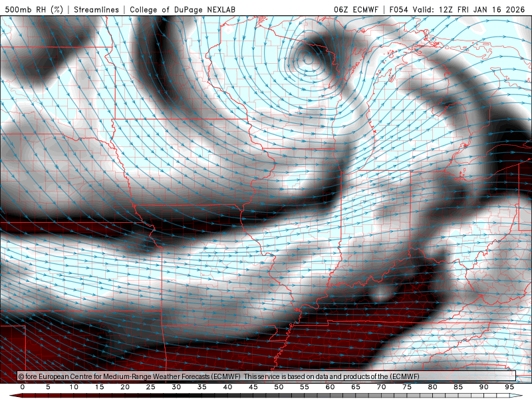The height and width of the screenshot is (399, 532).
Task: Click the '500mb RH (%)' title text
Action: (34, 9)
